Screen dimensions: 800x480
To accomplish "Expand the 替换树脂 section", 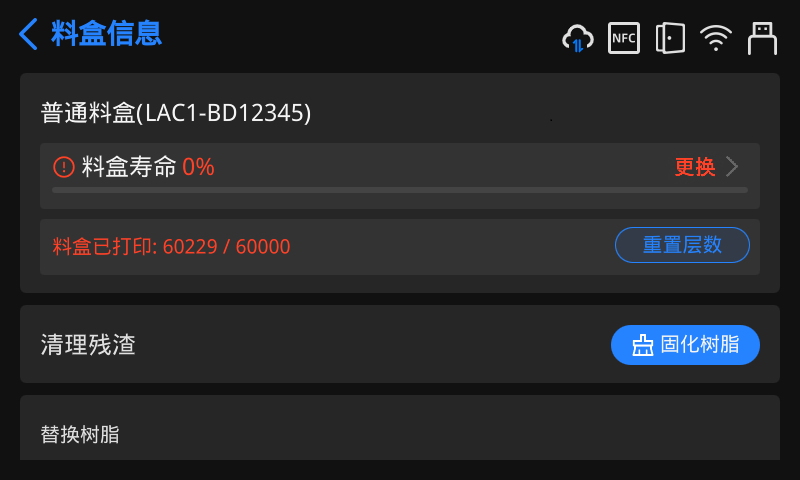I will tap(400, 434).
